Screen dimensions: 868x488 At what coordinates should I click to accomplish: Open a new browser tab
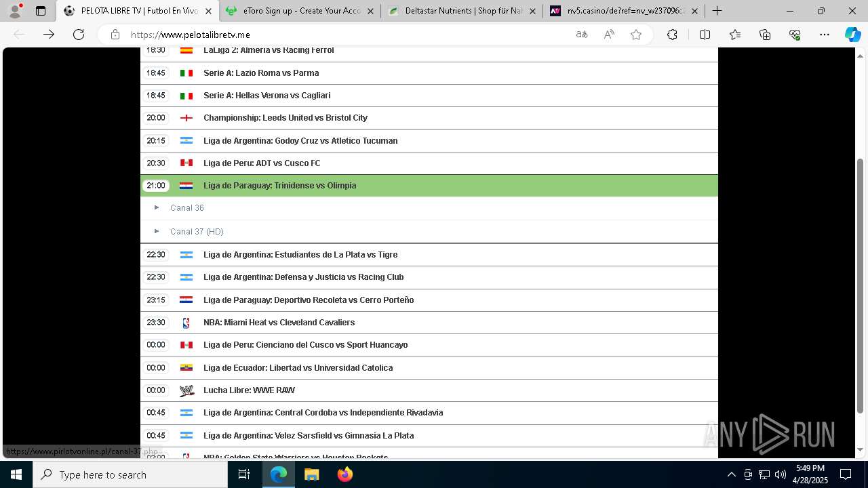(717, 11)
